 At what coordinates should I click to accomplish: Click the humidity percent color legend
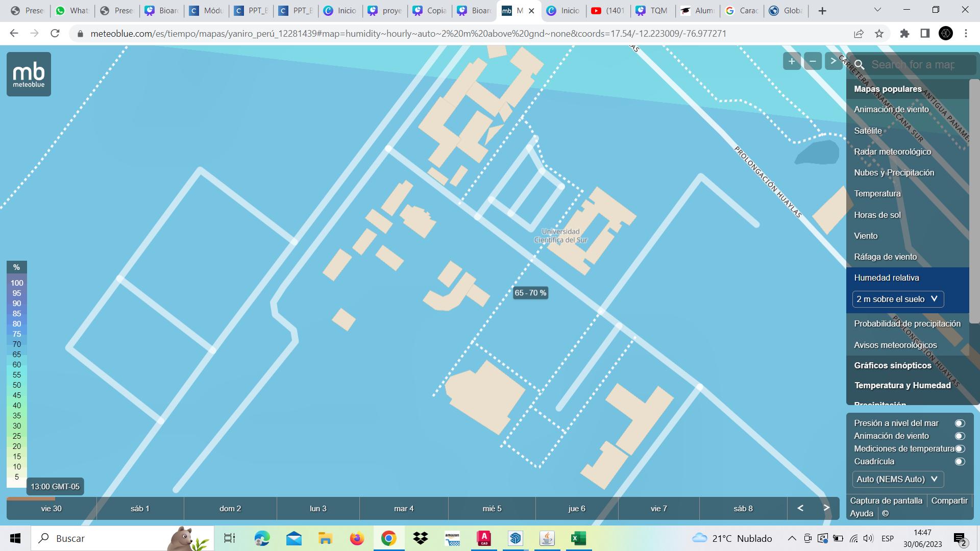[x=16, y=374]
